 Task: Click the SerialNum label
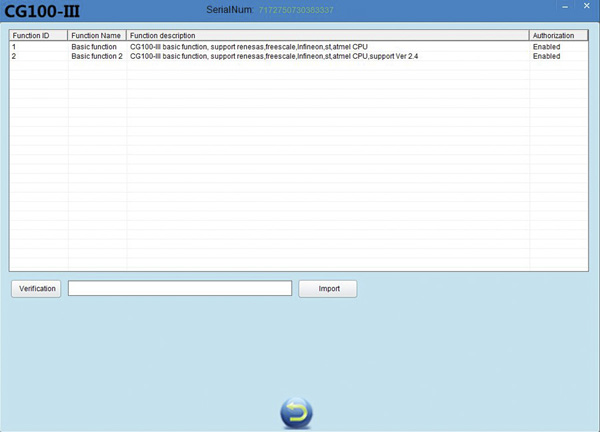tap(230, 10)
